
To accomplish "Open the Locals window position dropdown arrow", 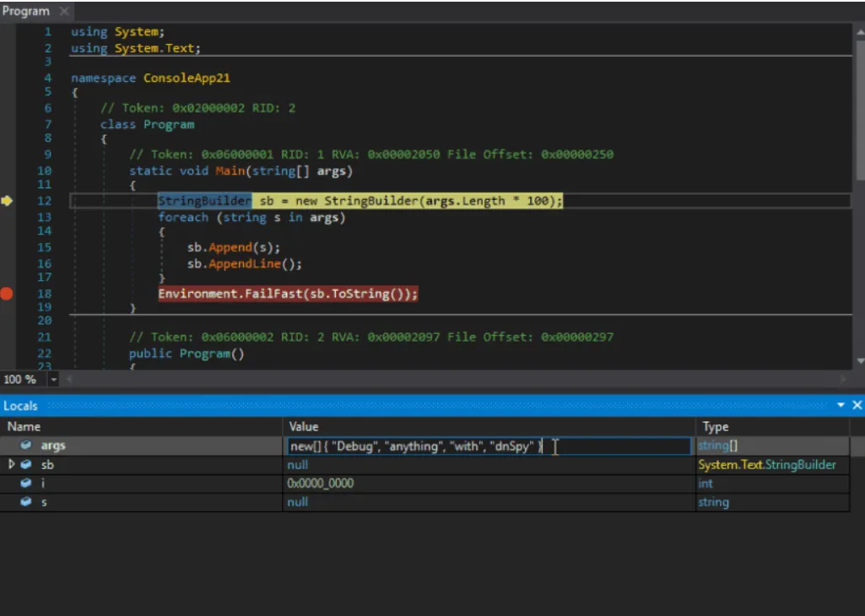I will pyautogui.click(x=841, y=406).
